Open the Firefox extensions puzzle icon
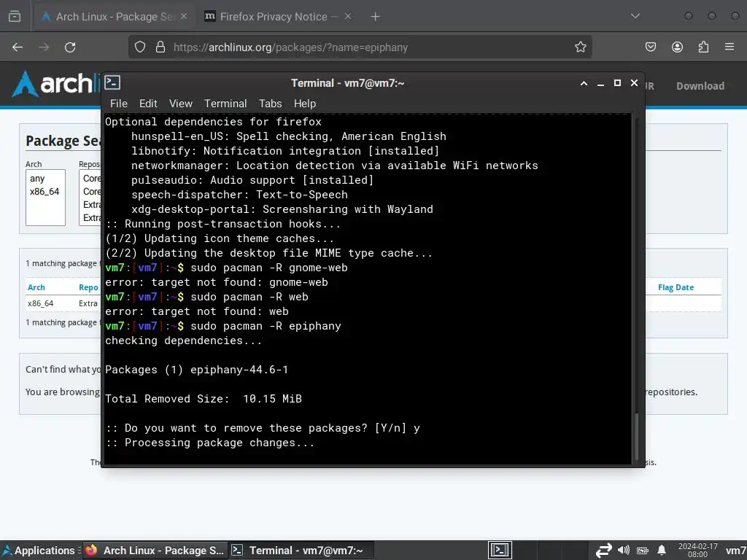The image size is (747, 560). [x=703, y=47]
